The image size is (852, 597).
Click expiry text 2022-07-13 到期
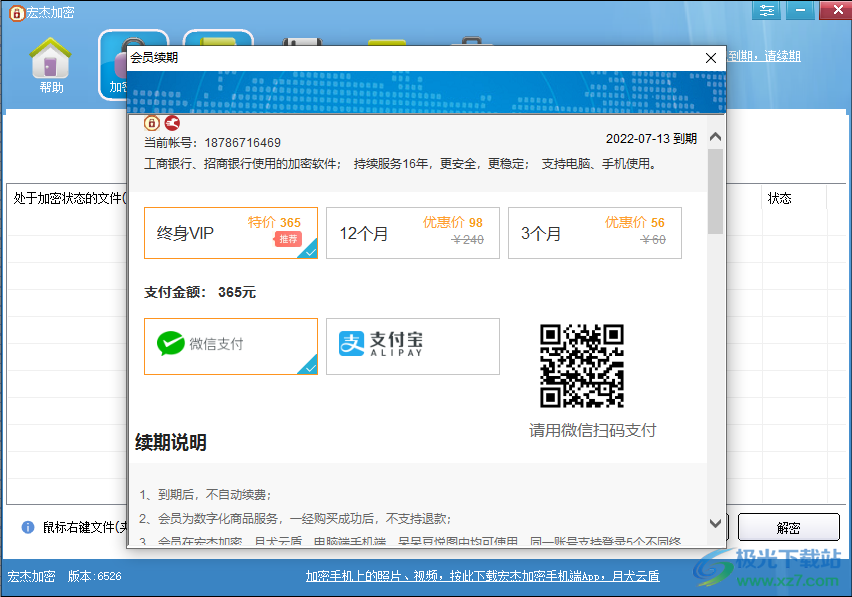[651, 139]
